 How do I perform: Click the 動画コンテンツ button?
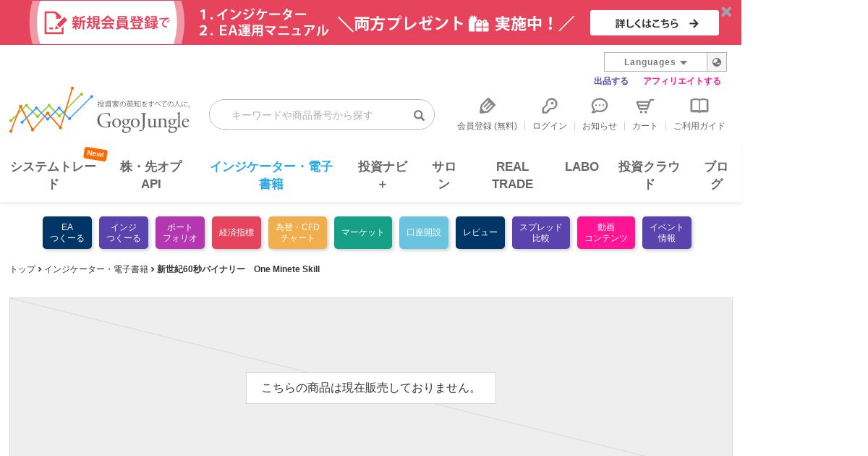(606, 232)
